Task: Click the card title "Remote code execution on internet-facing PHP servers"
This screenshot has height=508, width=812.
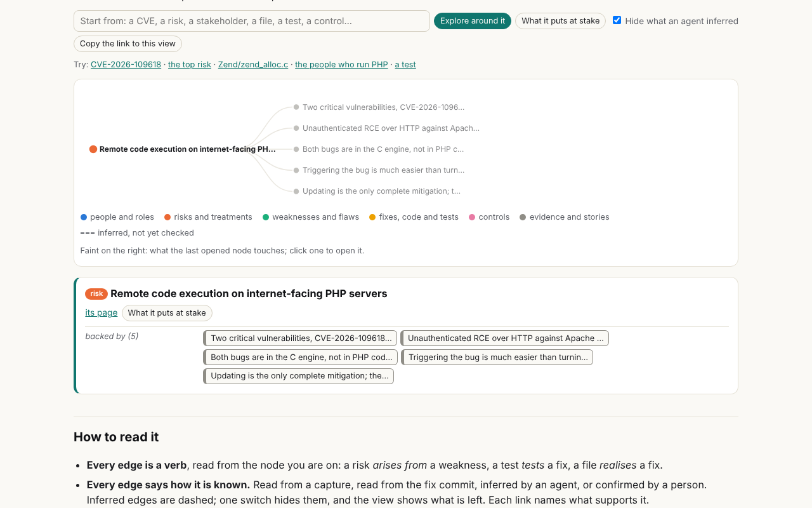Action: click(249, 294)
